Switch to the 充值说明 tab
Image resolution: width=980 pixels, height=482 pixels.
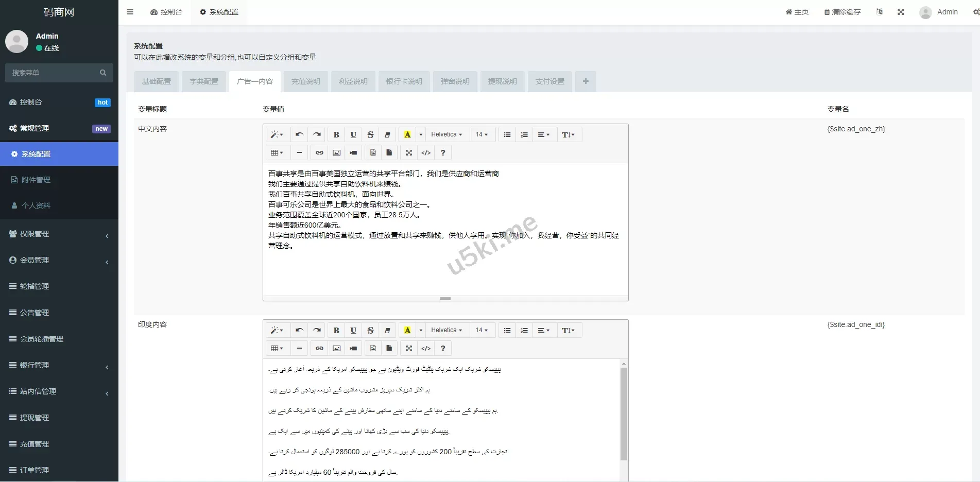click(x=305, y=81)
